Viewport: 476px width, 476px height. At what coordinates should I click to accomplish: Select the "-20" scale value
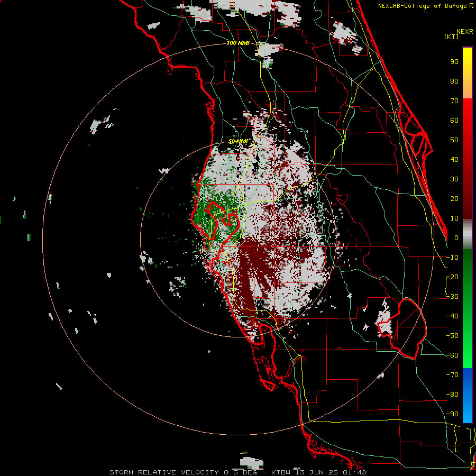click(x=452, y=277)
